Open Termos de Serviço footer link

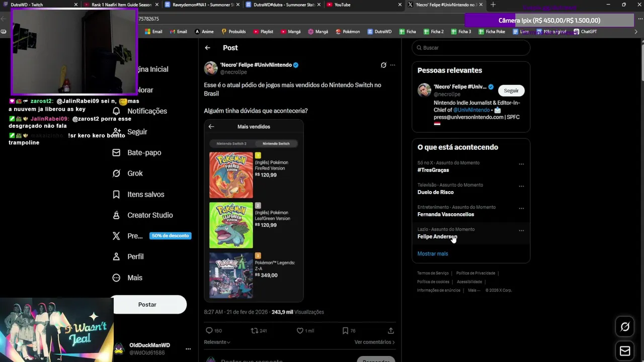coord(433,273)
